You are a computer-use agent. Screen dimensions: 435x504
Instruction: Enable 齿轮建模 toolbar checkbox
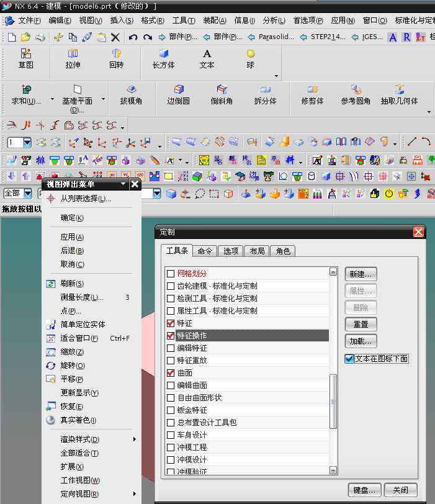171,286
